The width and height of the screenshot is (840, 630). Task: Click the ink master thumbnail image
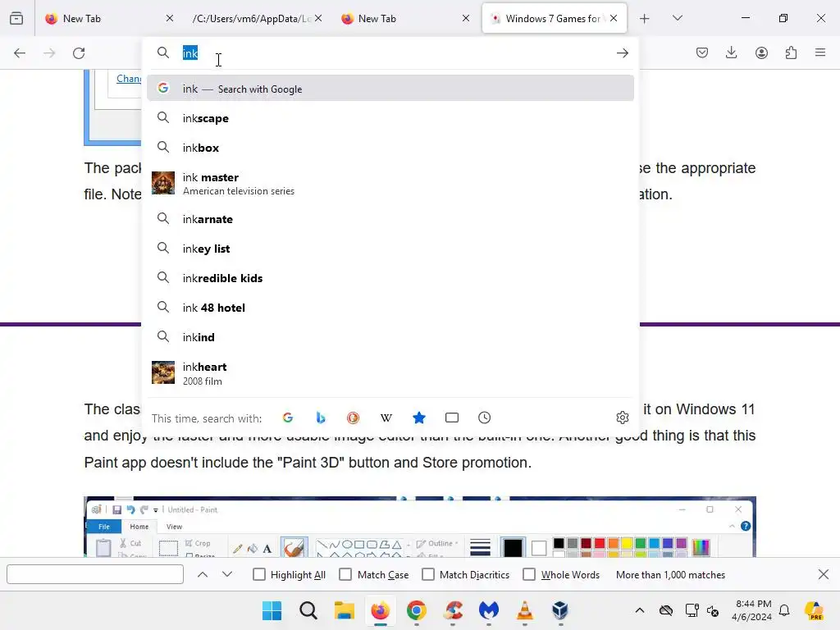pos(163,183)
